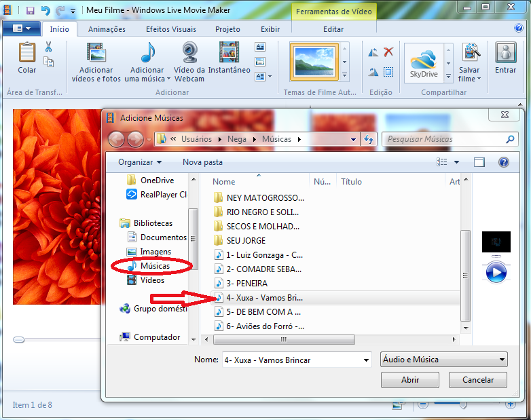
Task: Click the save icon in title bar
Action: click(30, 10)
